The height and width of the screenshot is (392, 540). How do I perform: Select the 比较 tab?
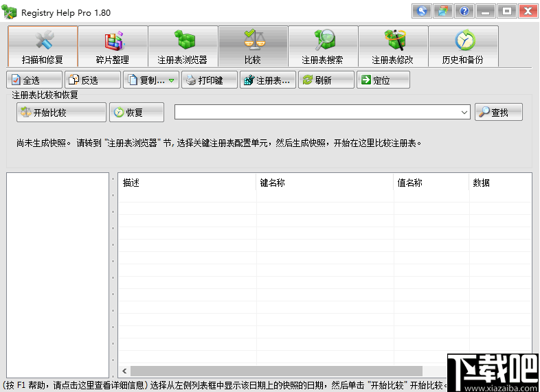[x=253, y=47]
